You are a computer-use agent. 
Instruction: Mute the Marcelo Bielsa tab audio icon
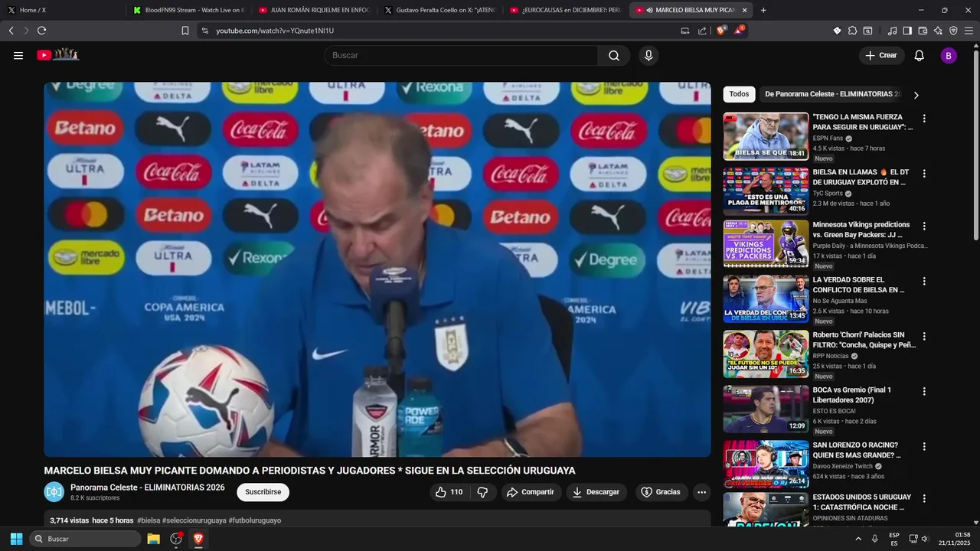pyautogui.click(x=649, y=10)
